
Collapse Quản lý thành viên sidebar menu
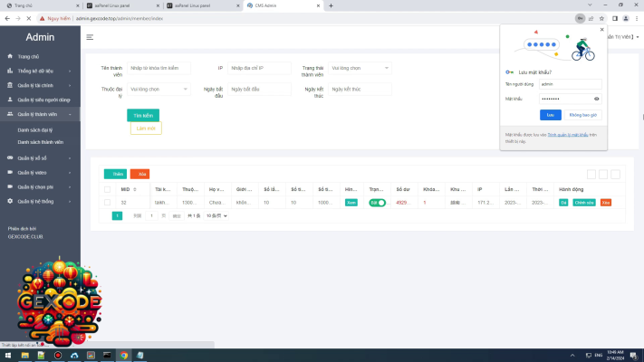pos(40,114)
